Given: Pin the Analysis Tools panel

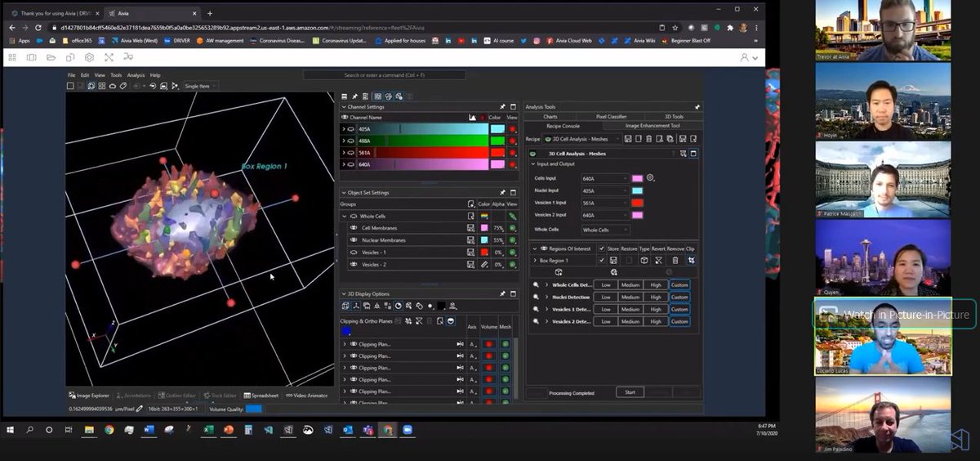Looking at the screenshot, I should (697, 107).
